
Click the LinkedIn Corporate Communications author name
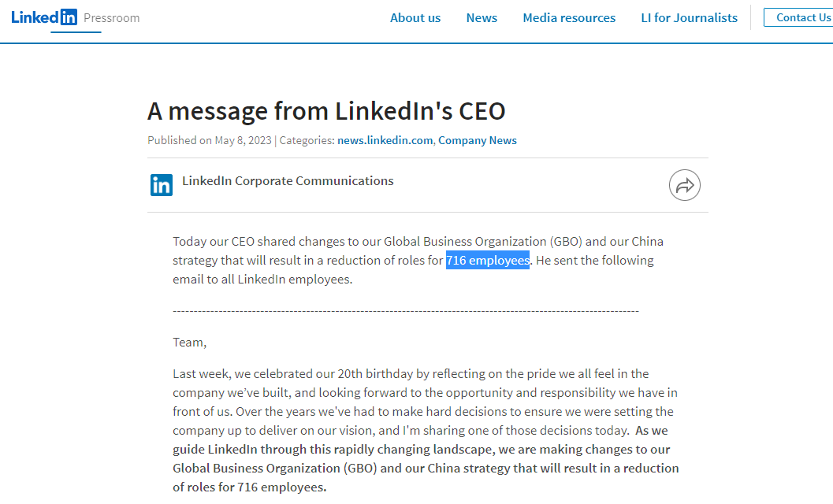coord(288,181)
